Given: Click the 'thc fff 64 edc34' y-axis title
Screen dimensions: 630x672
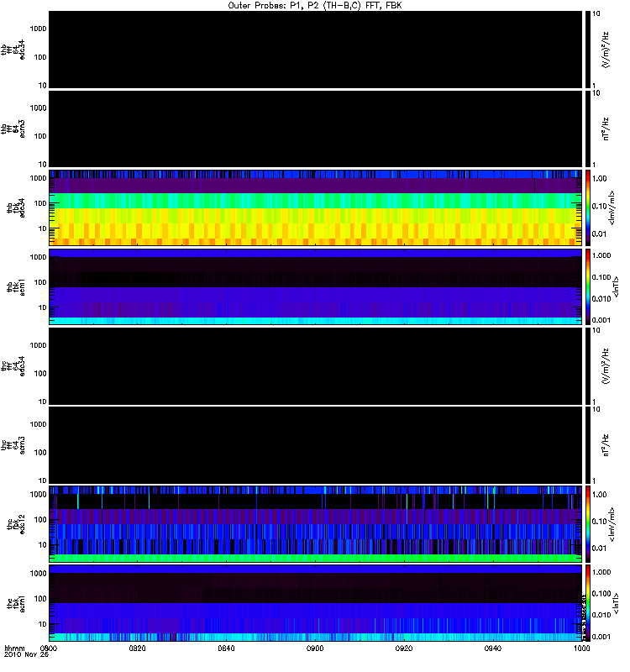Looking at the screenshot, I should (x=13, y=366).
